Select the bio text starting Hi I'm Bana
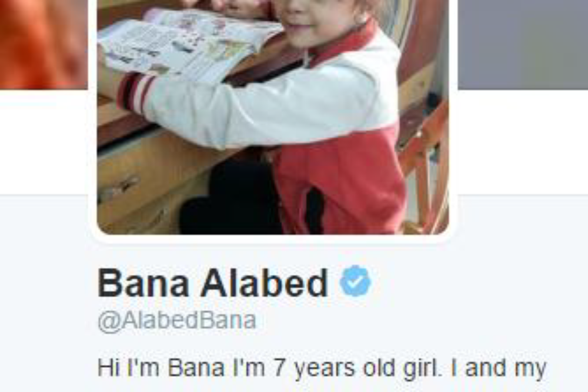588x392 pixels. coord(322,368)
